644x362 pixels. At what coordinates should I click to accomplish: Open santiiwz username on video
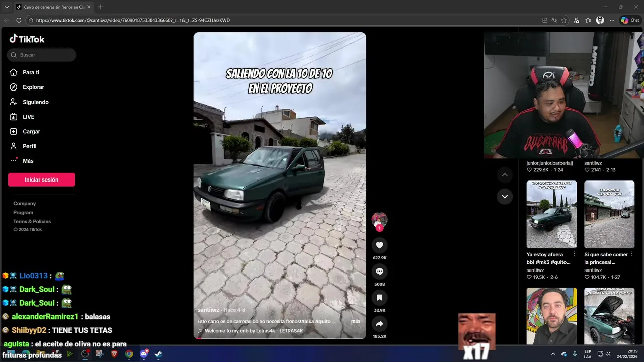pyautogui.click(x=208, y=310)
